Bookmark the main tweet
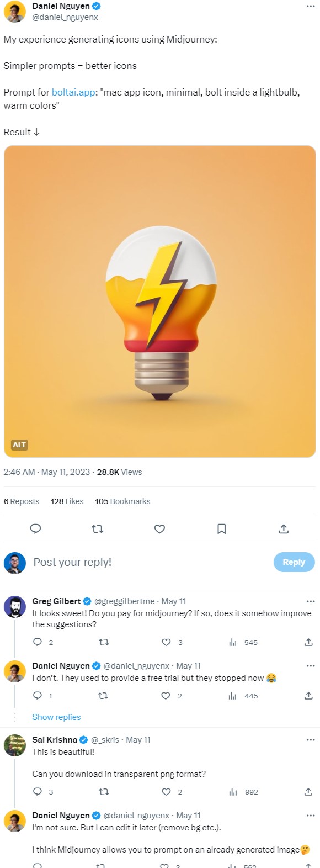The height and width of the screenshot is (868, 320). point(221,528)
